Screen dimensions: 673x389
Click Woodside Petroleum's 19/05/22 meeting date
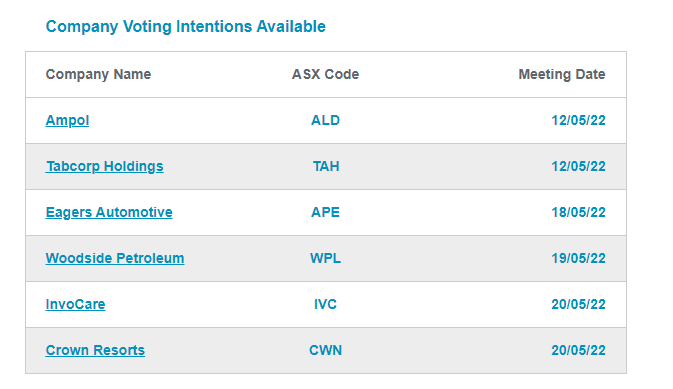coord(578,258)
